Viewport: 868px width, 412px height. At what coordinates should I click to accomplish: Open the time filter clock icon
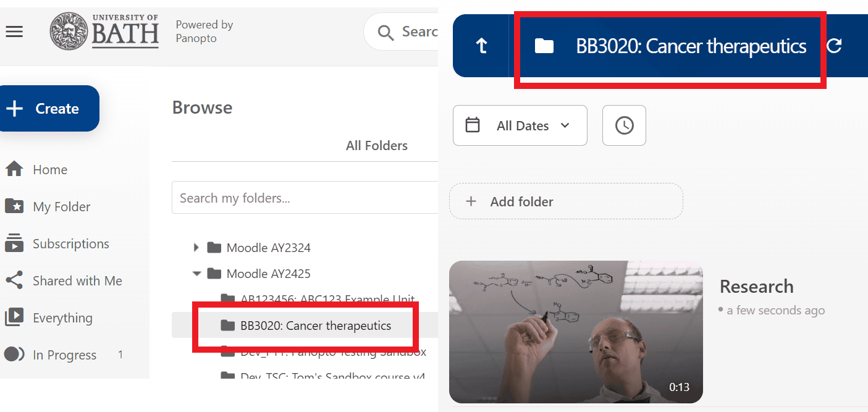click(x=623, y=125)
